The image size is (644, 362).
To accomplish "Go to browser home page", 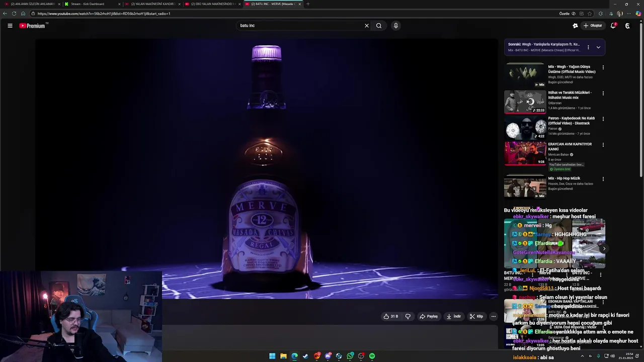I will pyautogui.click(x=23, y=14).
